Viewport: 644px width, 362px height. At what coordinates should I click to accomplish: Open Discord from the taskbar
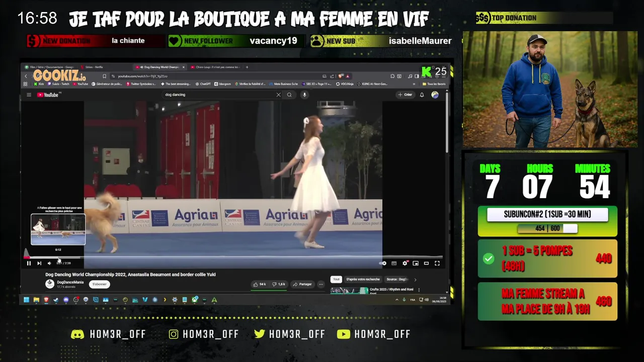click(66, 300)
